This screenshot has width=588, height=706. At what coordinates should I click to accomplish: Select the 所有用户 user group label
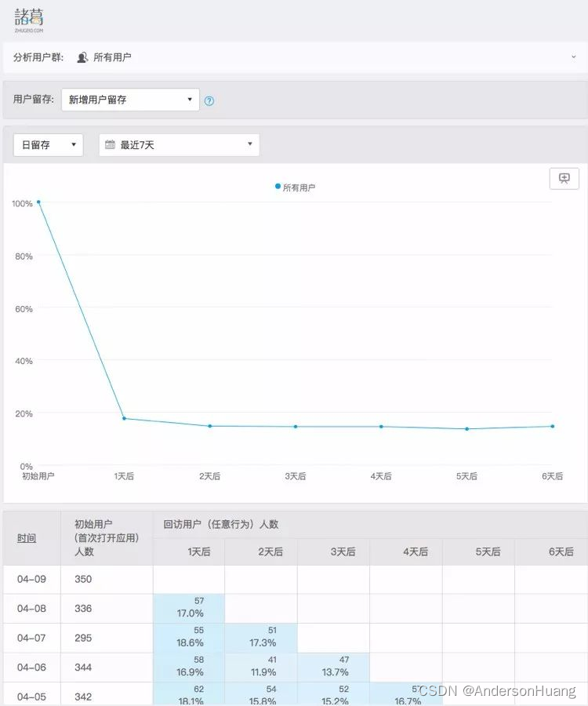pos(112,57)
